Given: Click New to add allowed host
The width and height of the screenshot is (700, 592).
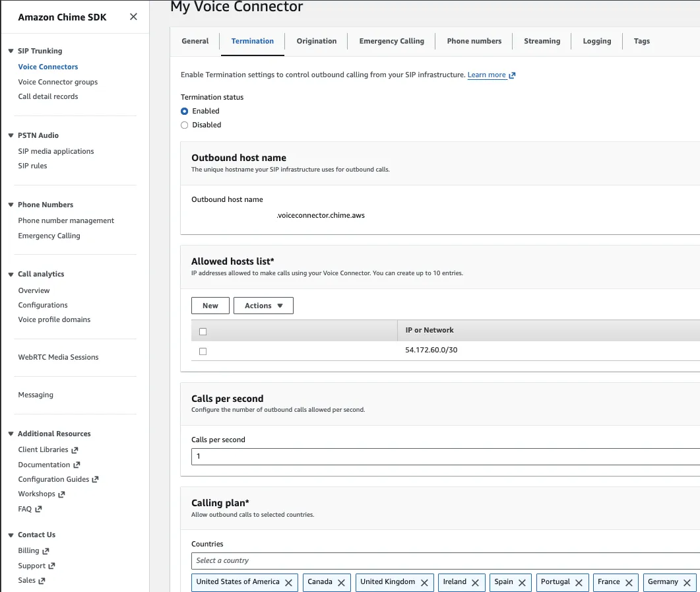Looking at the screenshot, I should 210,306.
